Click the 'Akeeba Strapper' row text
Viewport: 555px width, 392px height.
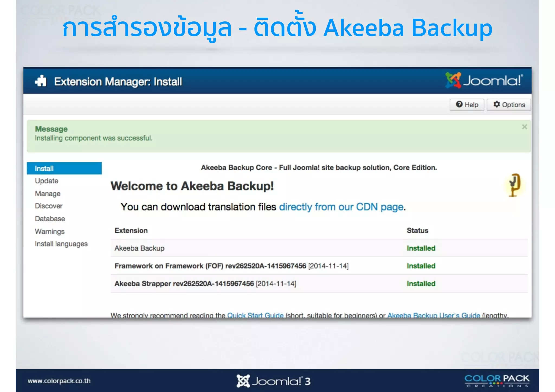pos(205,284)
